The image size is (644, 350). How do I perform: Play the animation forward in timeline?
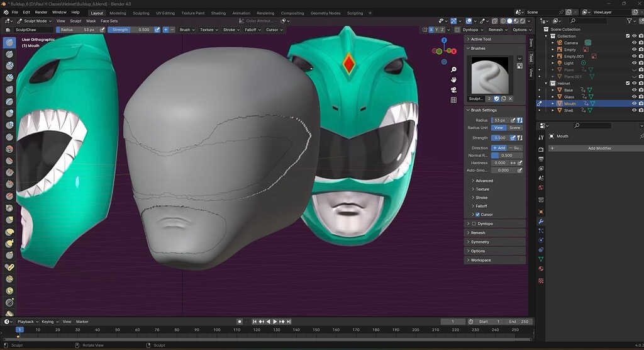[275, 322]
